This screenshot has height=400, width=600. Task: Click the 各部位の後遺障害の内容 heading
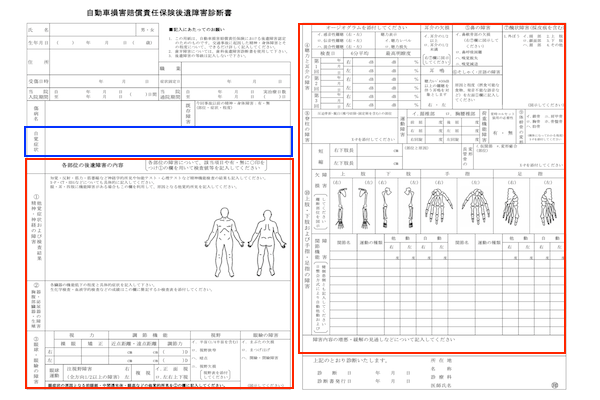pos(93,165)
